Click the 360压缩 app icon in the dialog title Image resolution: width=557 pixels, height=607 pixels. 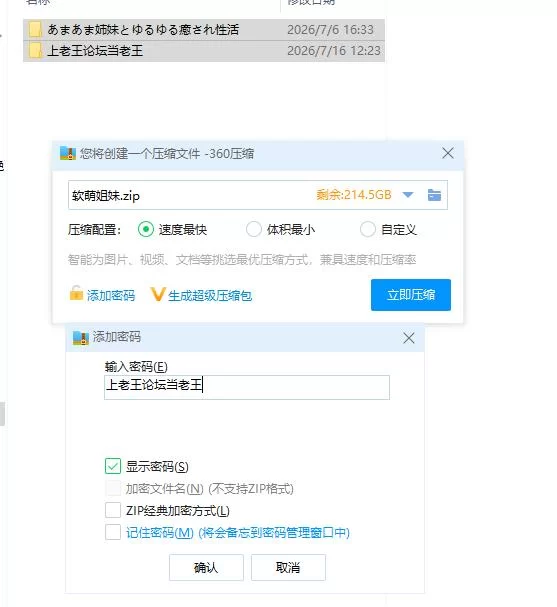67,153
